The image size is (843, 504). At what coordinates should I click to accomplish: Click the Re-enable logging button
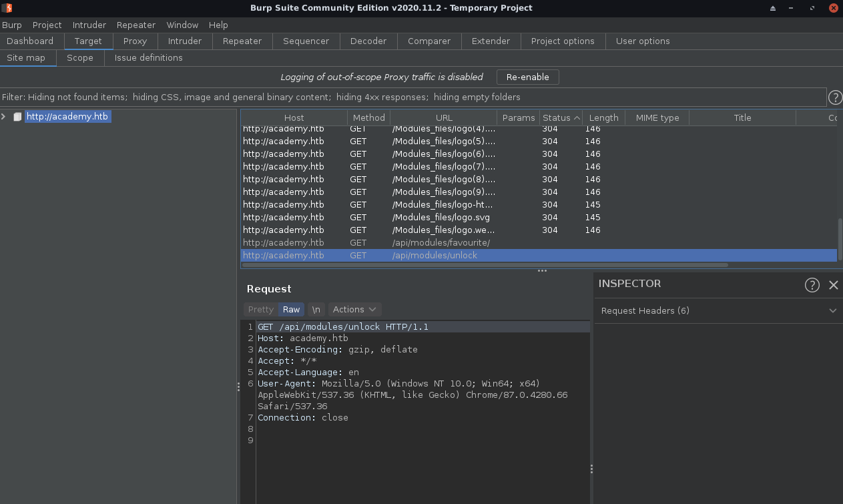[x=527, y=77]
